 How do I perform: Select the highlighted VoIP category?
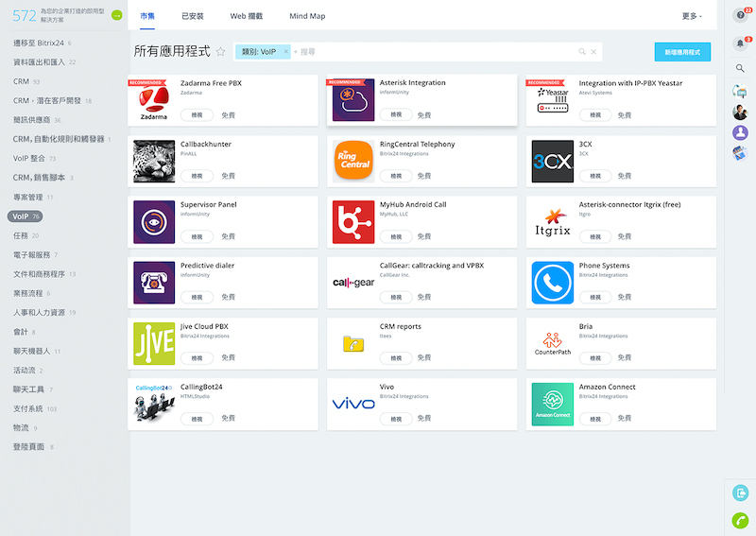tap(26, 216)
